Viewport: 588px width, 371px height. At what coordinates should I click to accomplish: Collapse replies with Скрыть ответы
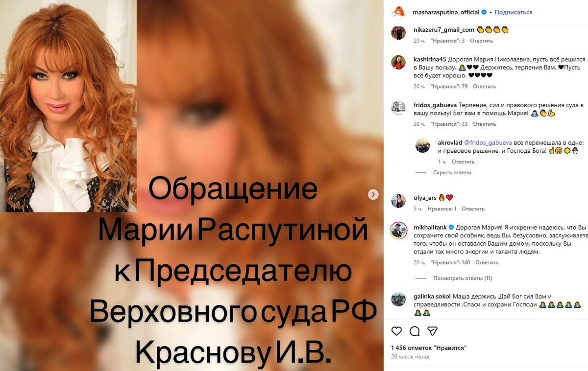click(x=452, y=173)
